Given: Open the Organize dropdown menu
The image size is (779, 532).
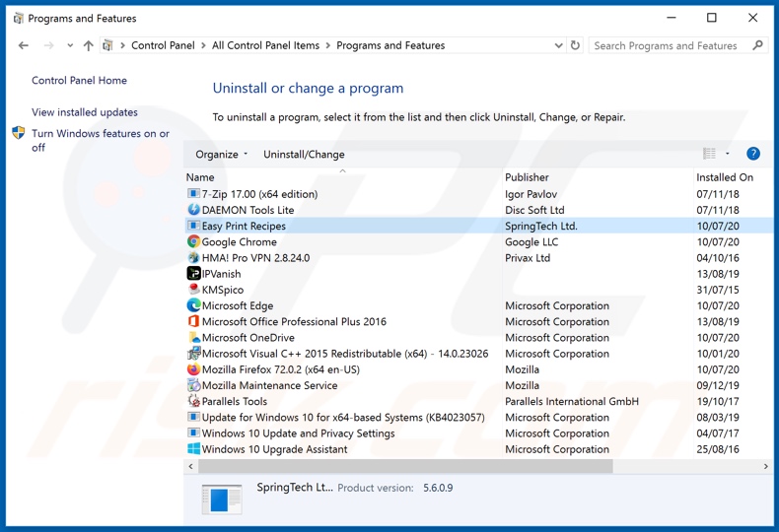Looking at the screenshot, I should point(221,155).
